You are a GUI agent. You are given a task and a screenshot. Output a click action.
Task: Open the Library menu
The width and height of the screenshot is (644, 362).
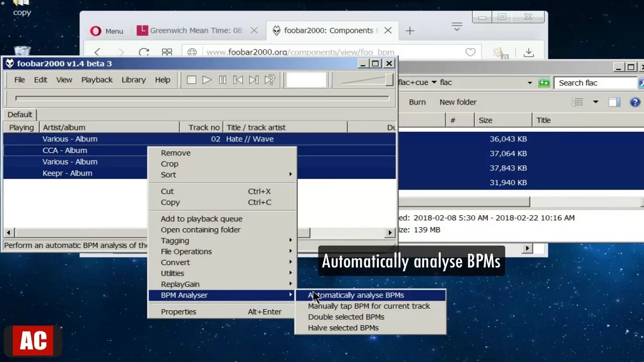click(x=133, y=80)
